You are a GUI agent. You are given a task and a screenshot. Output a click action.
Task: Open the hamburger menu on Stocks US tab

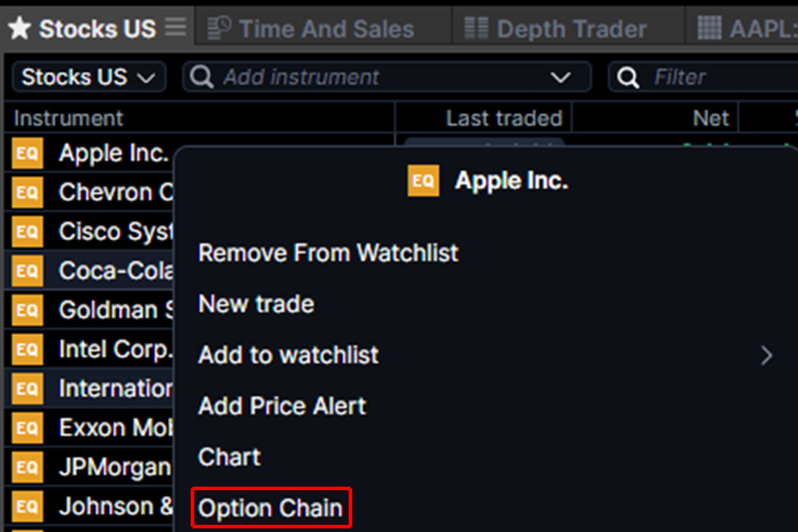coord(176,27)
